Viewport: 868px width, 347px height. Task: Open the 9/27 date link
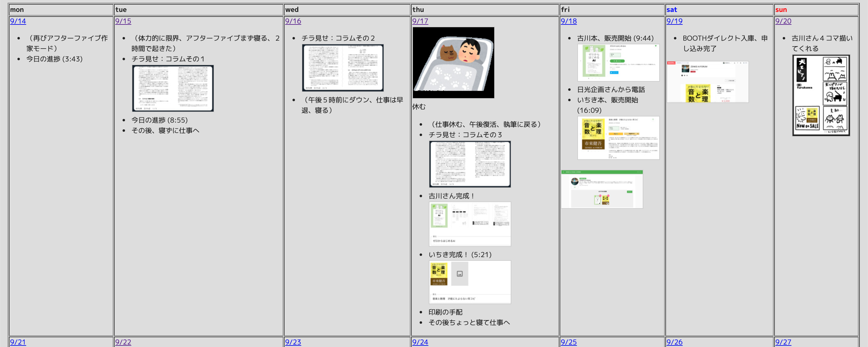click(x=783, y=342)
